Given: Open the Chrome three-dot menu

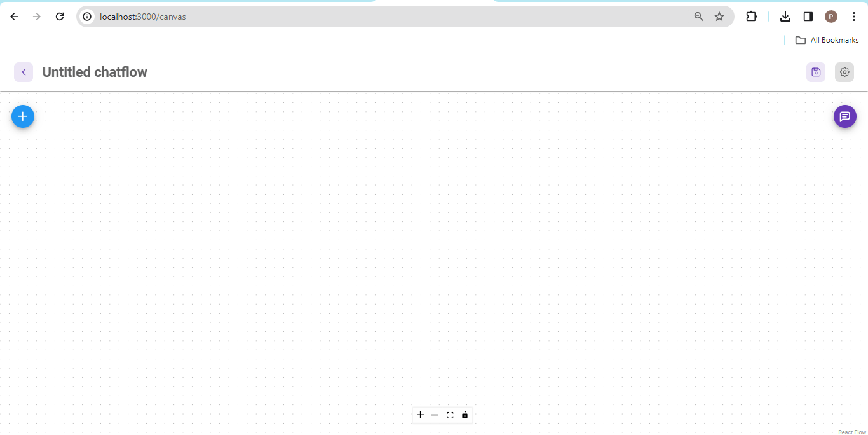Looking at the screenshot, I should tap(853, 17).
